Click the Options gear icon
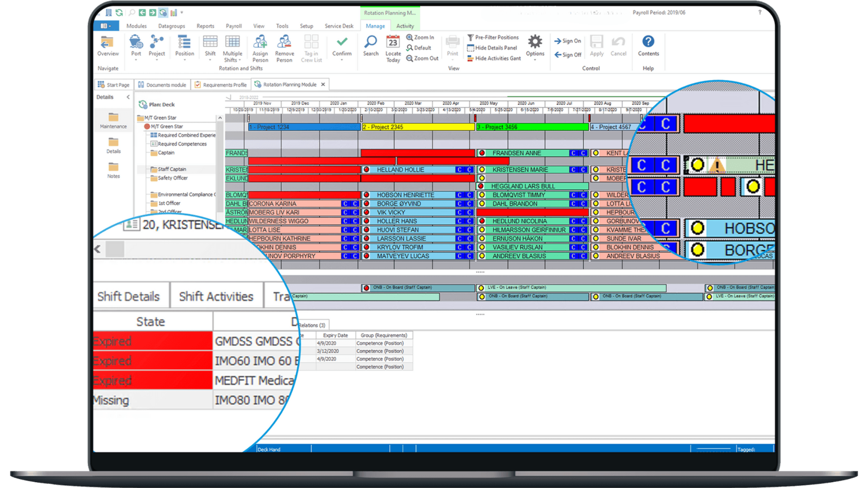The height and width of the screenshot is (488, 868). pos(535,42)
